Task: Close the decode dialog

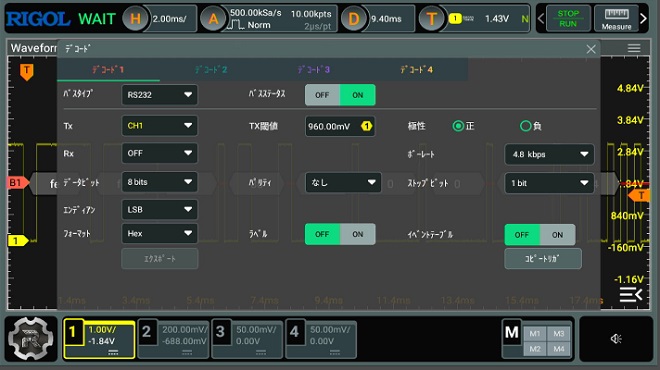Action: tap(591, 49)
